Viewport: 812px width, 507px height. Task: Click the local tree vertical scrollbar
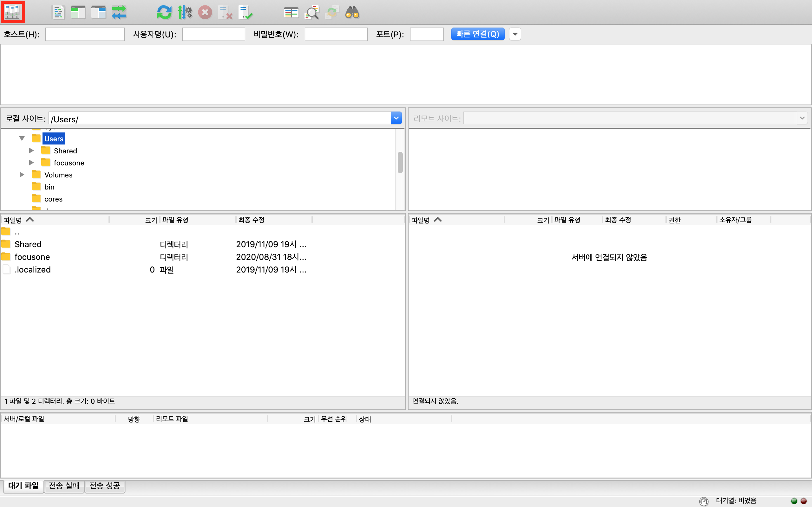point(400,163)
